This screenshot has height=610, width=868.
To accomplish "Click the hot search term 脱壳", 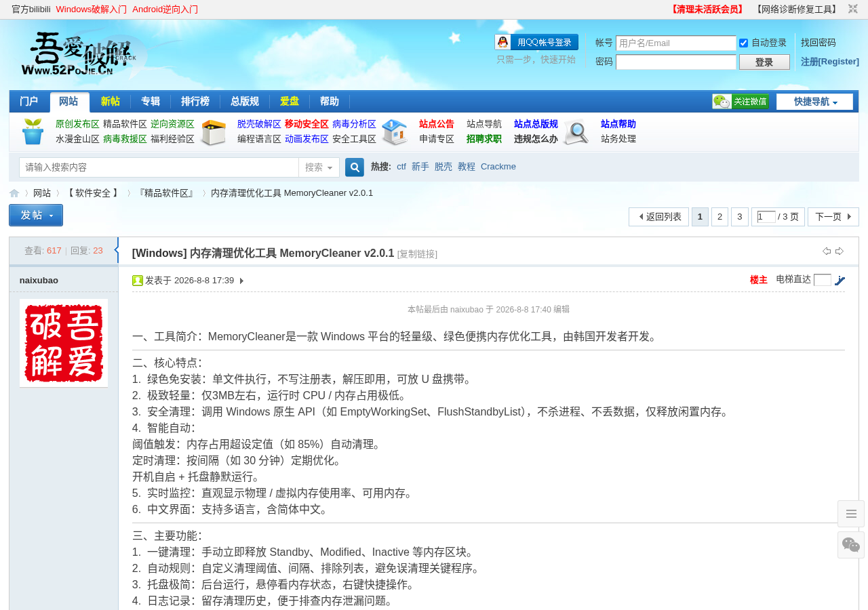I will coord(443,167).
